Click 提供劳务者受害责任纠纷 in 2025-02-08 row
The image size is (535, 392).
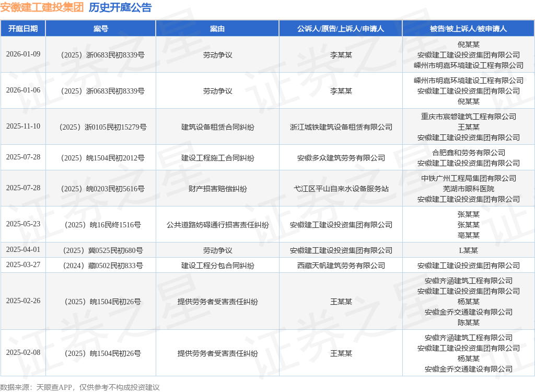pos(217,353)
